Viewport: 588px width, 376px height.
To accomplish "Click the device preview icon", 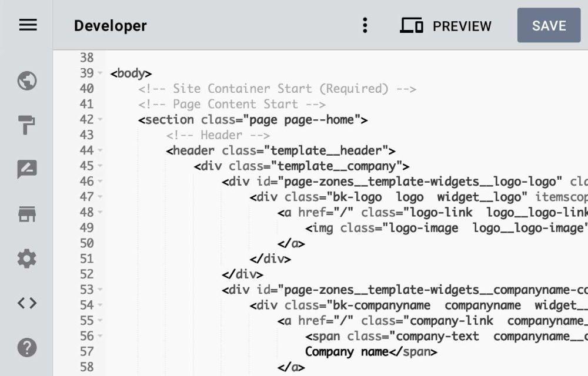I will pos(412,26).
